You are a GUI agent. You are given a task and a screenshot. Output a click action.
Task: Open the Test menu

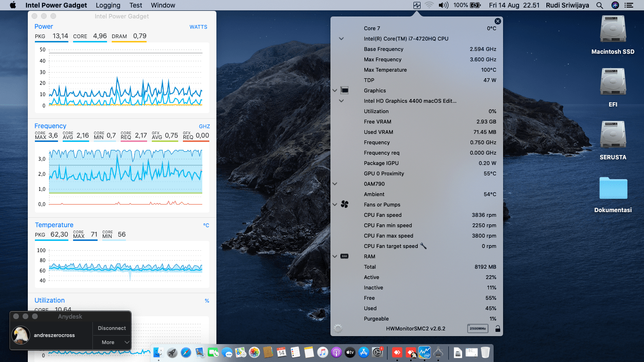click(136, 5)
